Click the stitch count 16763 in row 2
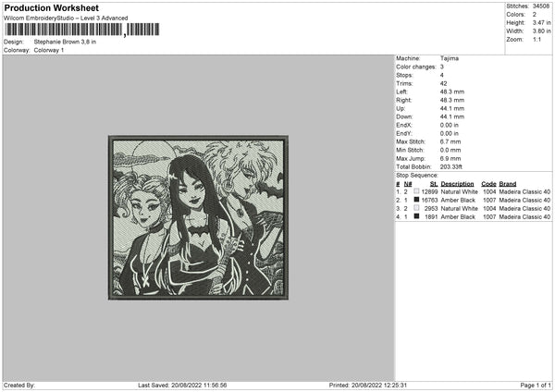The height and width of the screenshot is (392, 555). click(x=430, y=201)
